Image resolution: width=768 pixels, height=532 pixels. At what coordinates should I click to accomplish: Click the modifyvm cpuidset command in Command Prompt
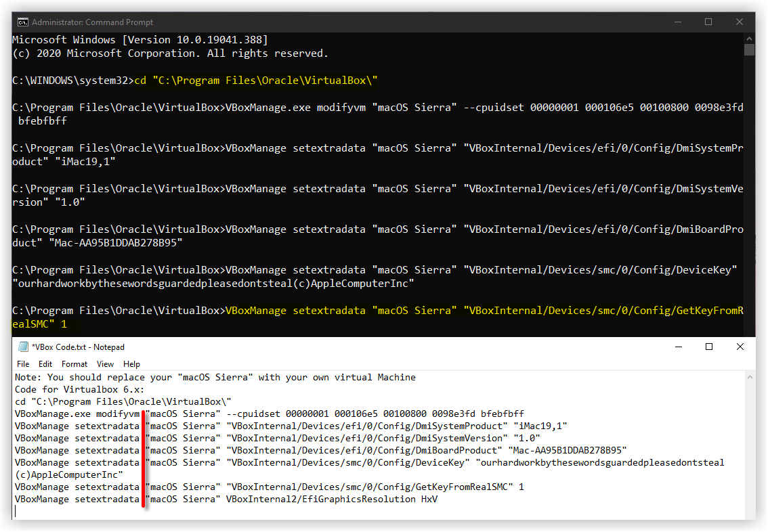coord(378,114)
